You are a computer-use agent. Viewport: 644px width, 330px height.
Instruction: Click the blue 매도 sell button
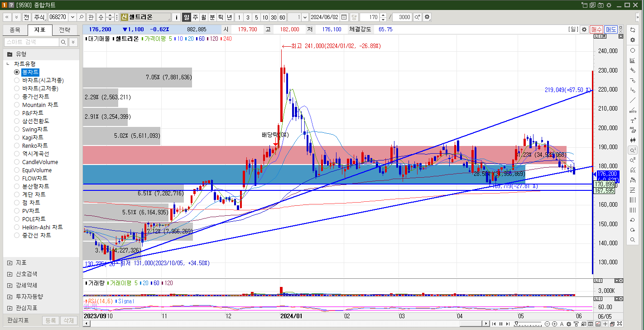tap(611, 29)
